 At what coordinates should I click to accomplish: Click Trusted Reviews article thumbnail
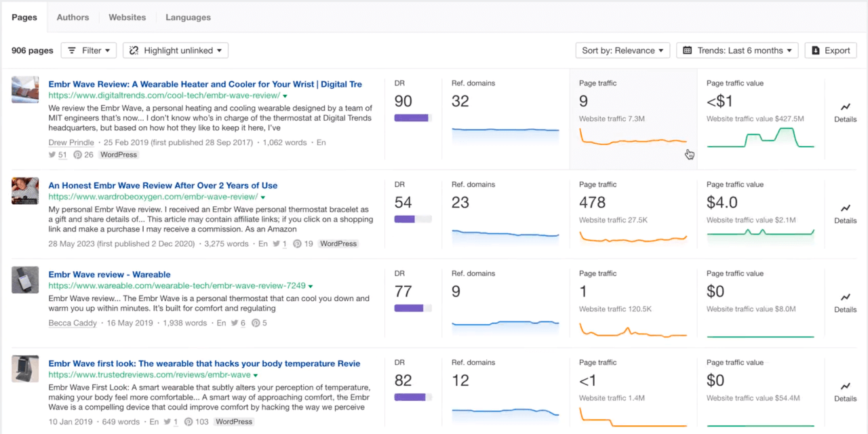(25, 369)
